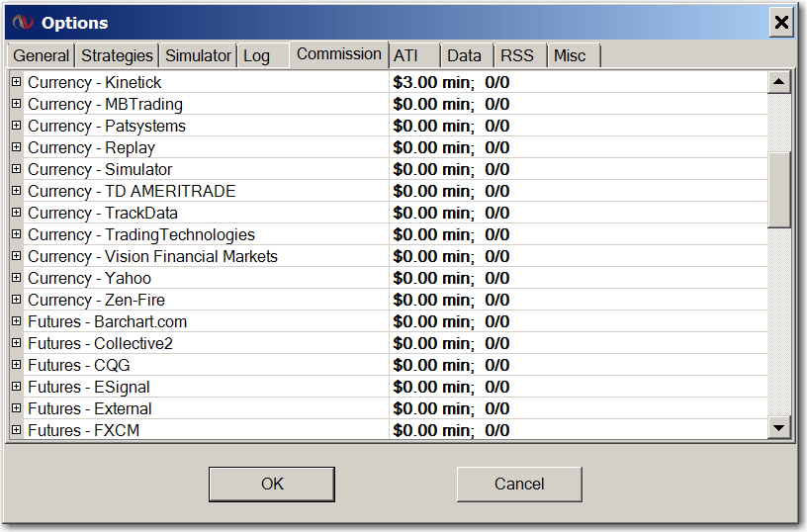Click commission value for Currency - Simulator
Screen dimensions: 807x532
[451, 169]
